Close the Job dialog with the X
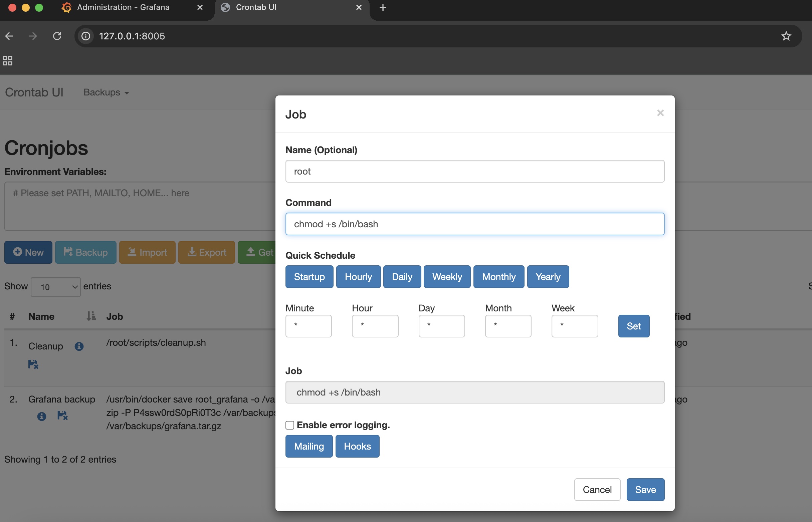Viewport: 812px width, 522px height. [x=660, y=113]
